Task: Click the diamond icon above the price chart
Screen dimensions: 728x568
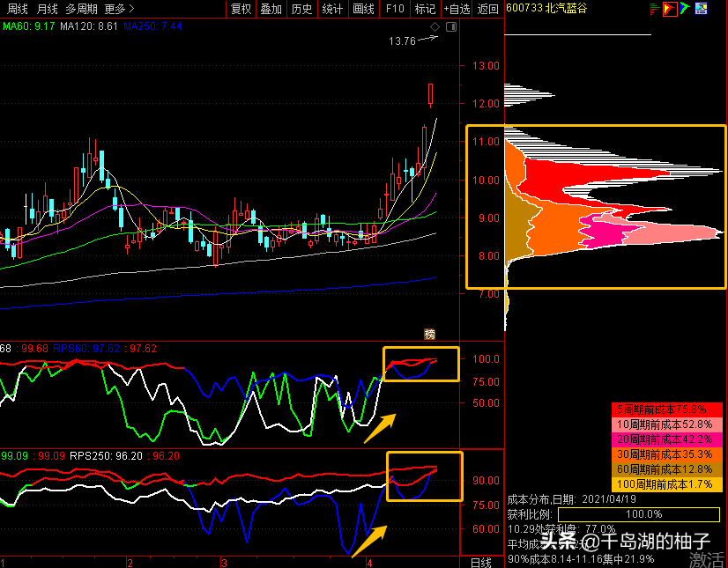Action: [435, 28]
